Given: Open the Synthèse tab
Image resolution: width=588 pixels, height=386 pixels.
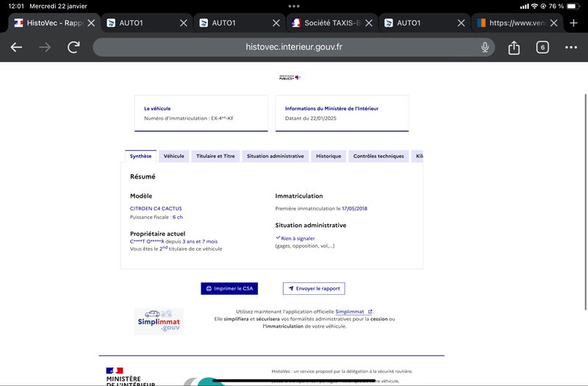Looking at the screenshot, I should (x=140, y=156).
